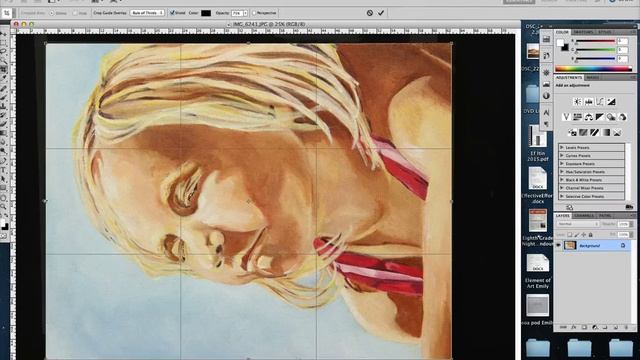Toggle the Shield checkbox
The image size is (640, 360).
pyautogui.click(x=172, y=13)
